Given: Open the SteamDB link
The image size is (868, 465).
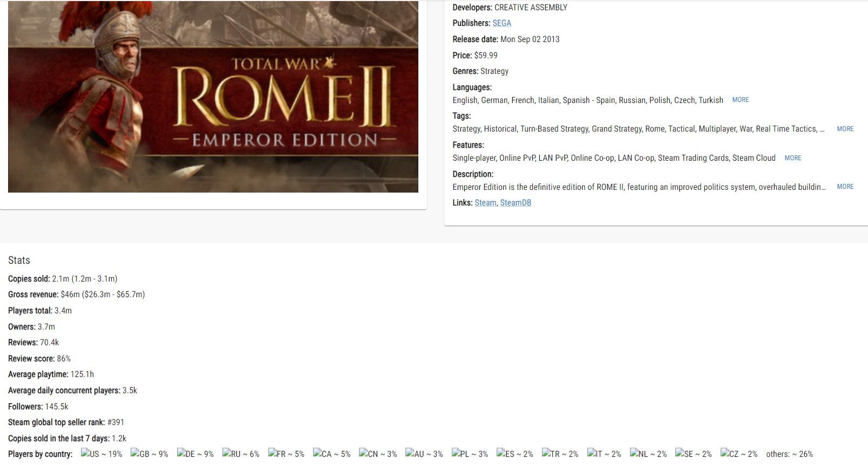Looking at the screenshot, I should (x=516, y=203).
